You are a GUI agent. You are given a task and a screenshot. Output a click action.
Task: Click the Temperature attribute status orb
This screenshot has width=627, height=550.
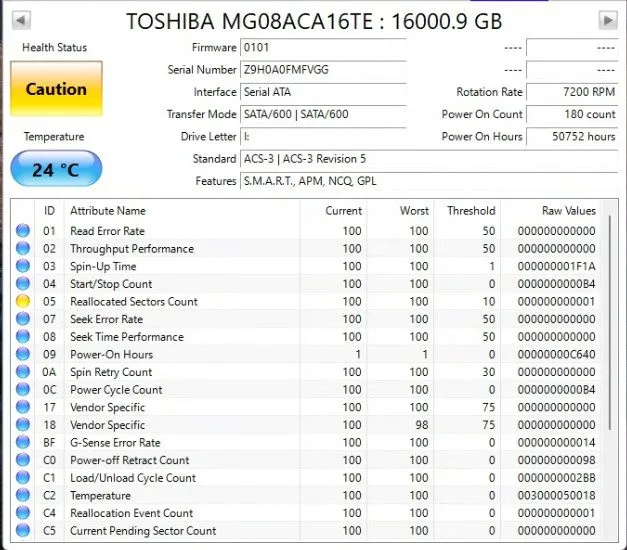pyautogui.click(x=23, y=495)
